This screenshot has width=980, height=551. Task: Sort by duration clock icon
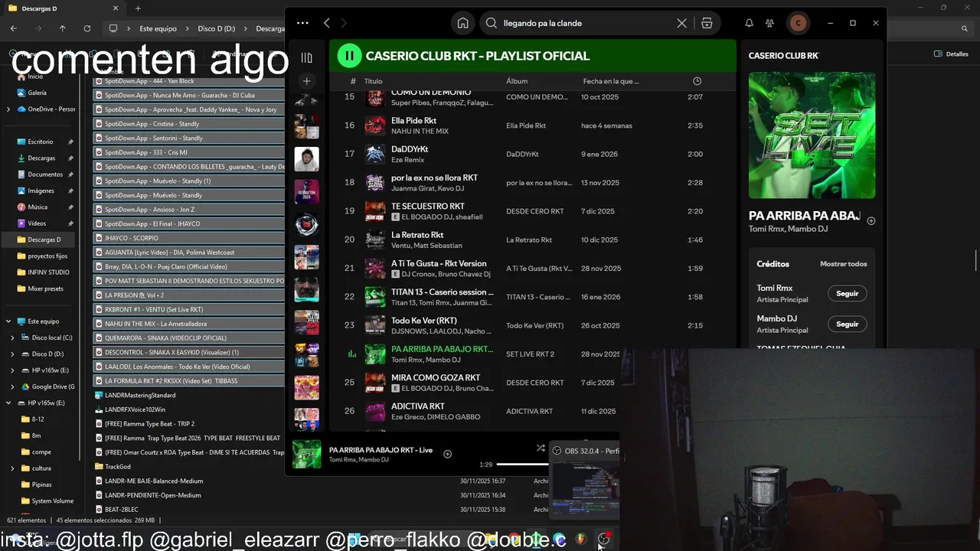click(697, 81)
